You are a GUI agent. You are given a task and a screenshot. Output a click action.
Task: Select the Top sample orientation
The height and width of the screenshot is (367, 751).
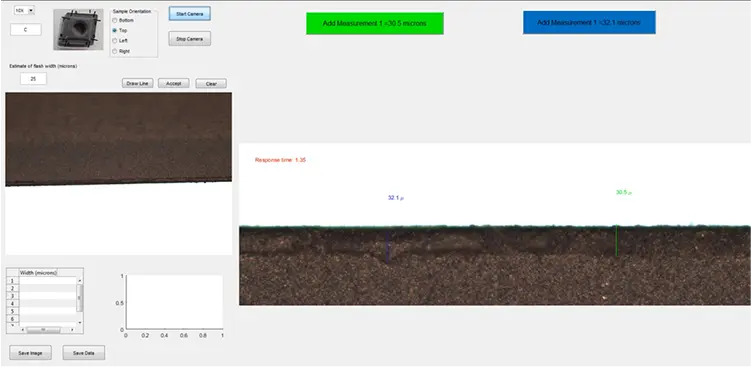click(114, 30)
